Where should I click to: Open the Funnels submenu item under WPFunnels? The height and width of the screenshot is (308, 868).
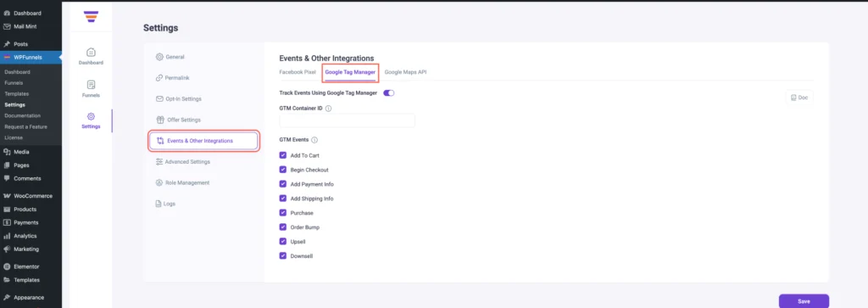pyautogui.click(x=14, y=83)
